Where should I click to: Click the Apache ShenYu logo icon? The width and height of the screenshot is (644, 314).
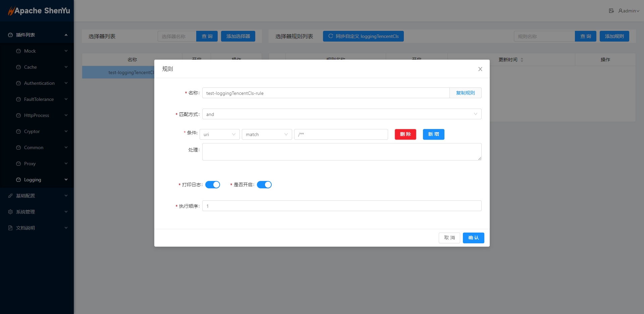11,11
